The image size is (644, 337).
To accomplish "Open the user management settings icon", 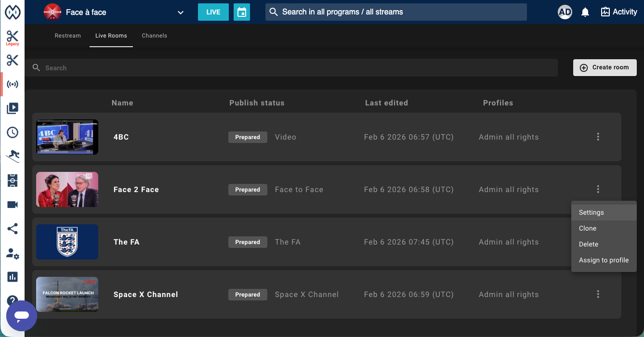I will [13, 253].
